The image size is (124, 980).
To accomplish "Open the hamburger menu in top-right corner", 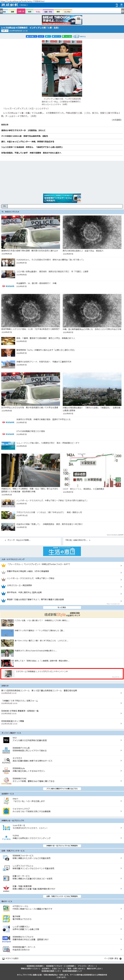I will 121,5.
